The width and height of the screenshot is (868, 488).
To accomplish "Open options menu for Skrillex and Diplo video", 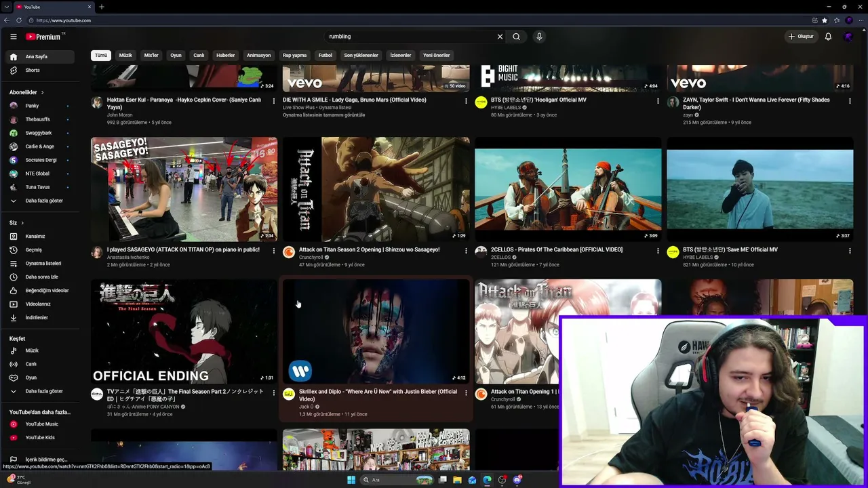I will (466, 392).
